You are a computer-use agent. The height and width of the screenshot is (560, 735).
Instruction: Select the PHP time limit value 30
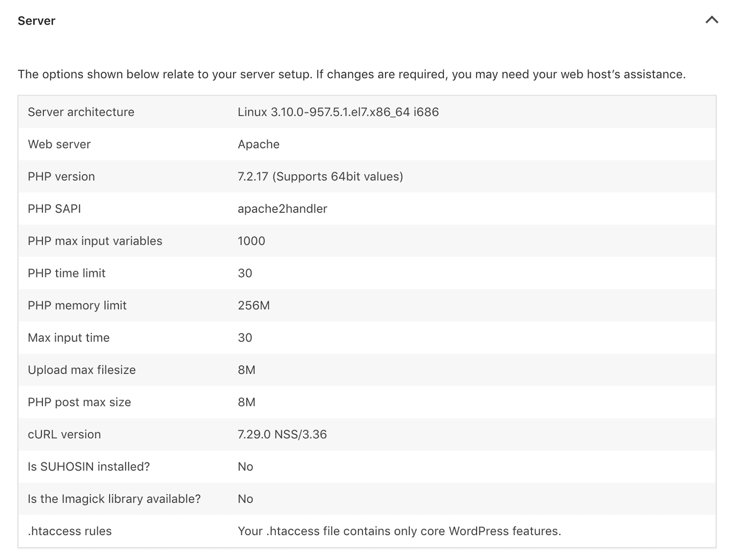(x=245, y=273)
